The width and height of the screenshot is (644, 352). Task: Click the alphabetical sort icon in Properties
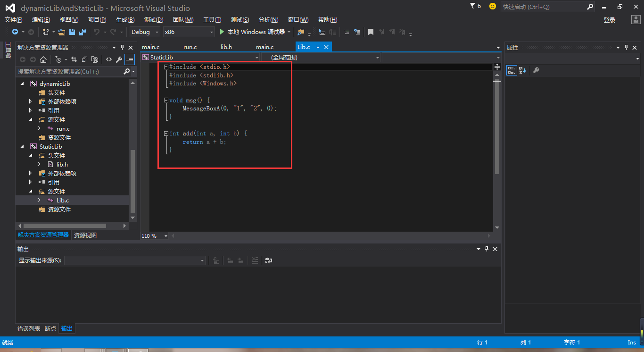(x=522, y=70)
